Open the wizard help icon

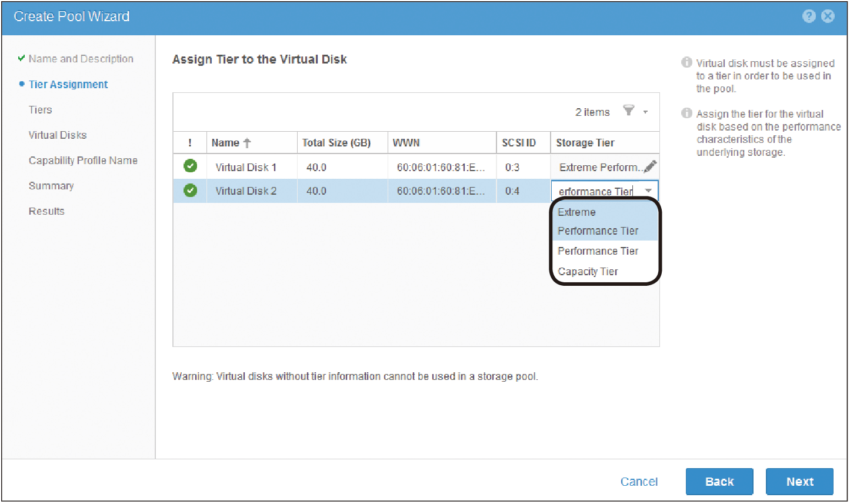[x=809, y=16]
